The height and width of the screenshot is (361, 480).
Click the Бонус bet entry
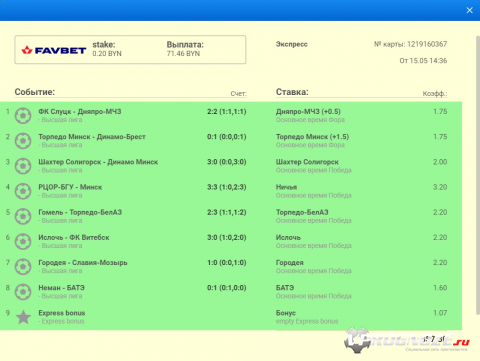pyautogui.click(x=286, y=313)
